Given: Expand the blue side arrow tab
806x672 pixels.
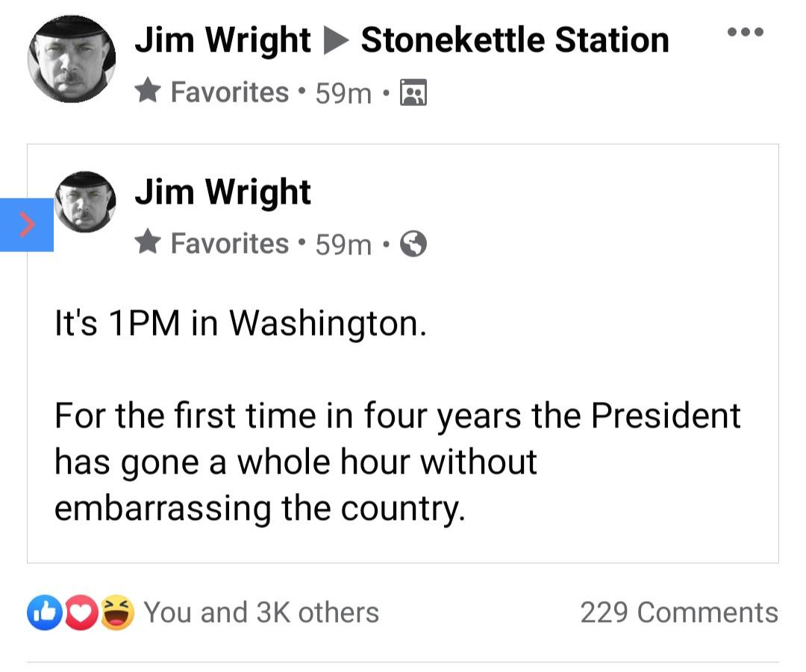Looking at the screenshot, I should click(x=26, y=224).
